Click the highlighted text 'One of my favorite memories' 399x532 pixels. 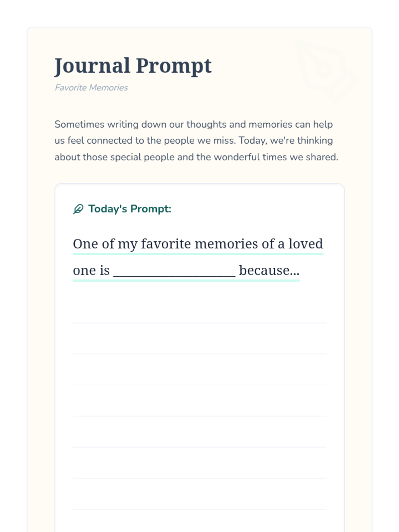(x=165, y=244)
